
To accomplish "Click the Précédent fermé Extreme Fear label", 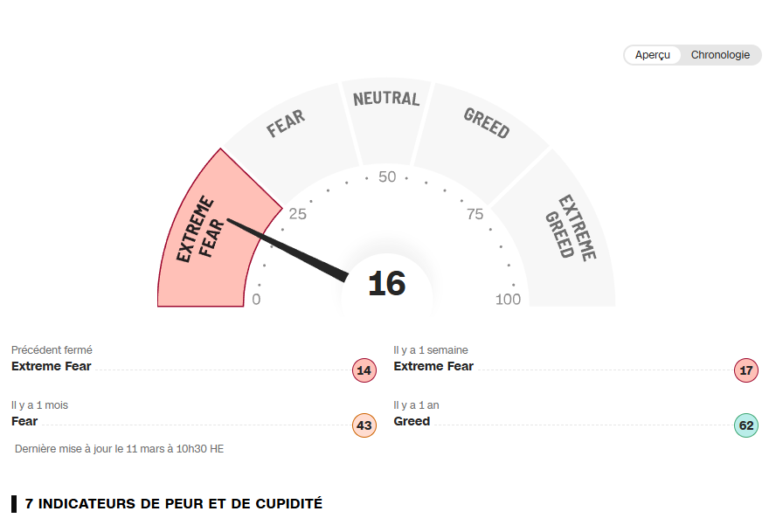I will pyautogui.click(x=52, y=367).
